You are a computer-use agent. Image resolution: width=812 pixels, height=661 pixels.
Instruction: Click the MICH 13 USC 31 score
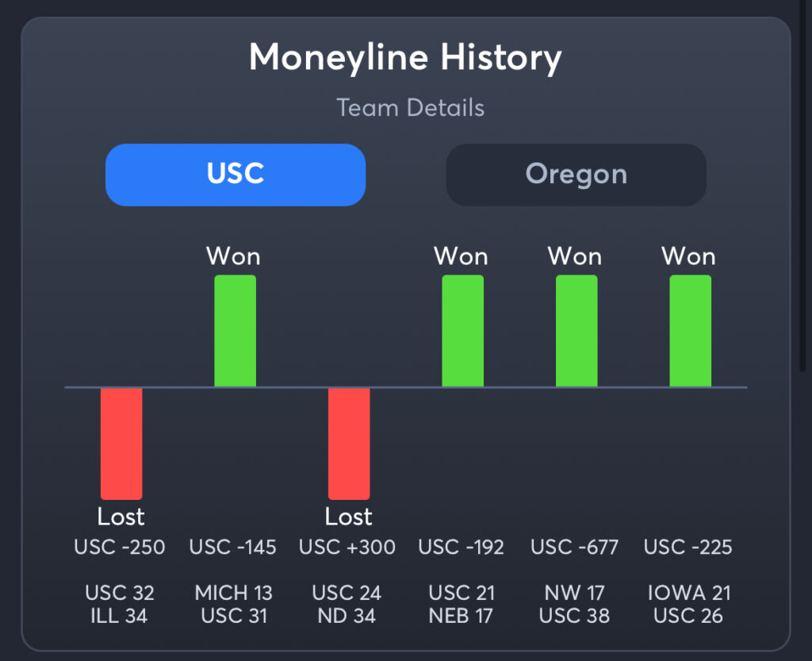[233, 603]
